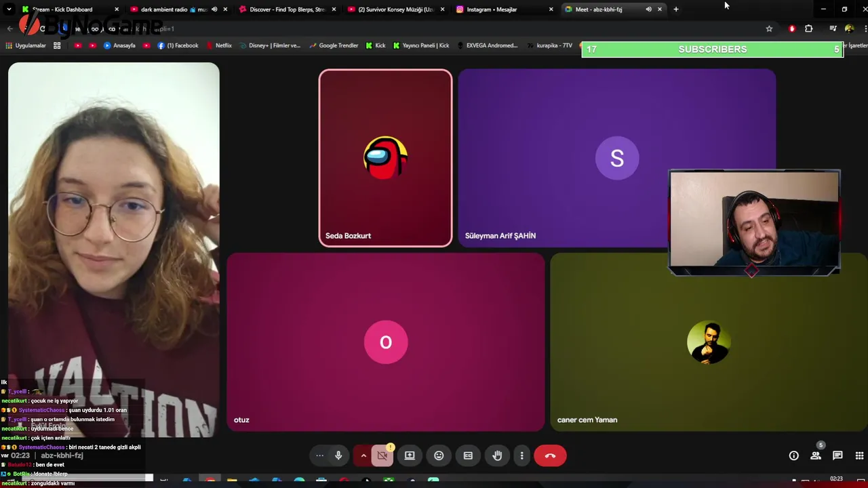Turn the camera on in Meet
Image resolution: width=868 pixels, height=488 pixels.
[382, 455]
